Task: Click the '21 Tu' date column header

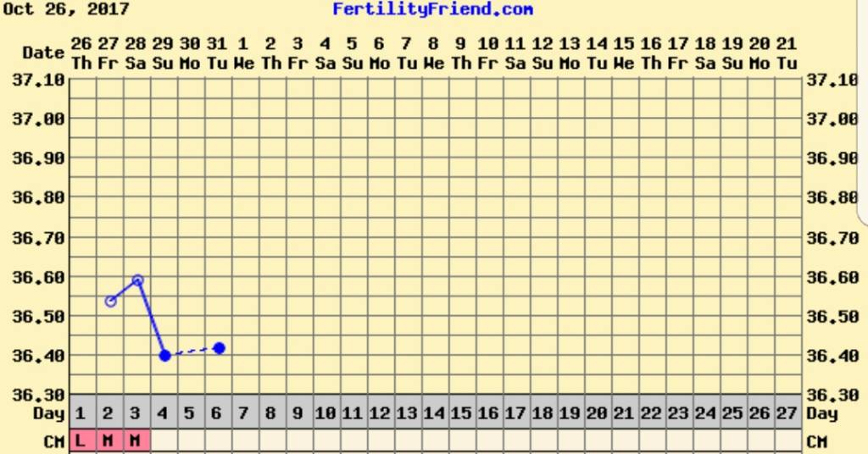Action: pyautogui.click(x=787, y=53)
